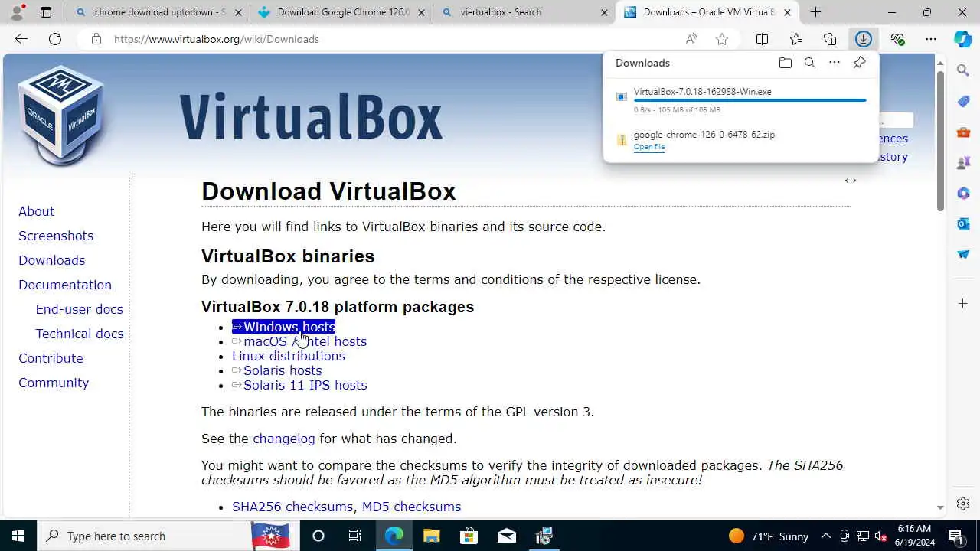Image resolution: width=980 pixels, height=551 pixels.
Task: Click Open file under google-chrome zip
Action: pyautogui.click(x=649, y=147)
